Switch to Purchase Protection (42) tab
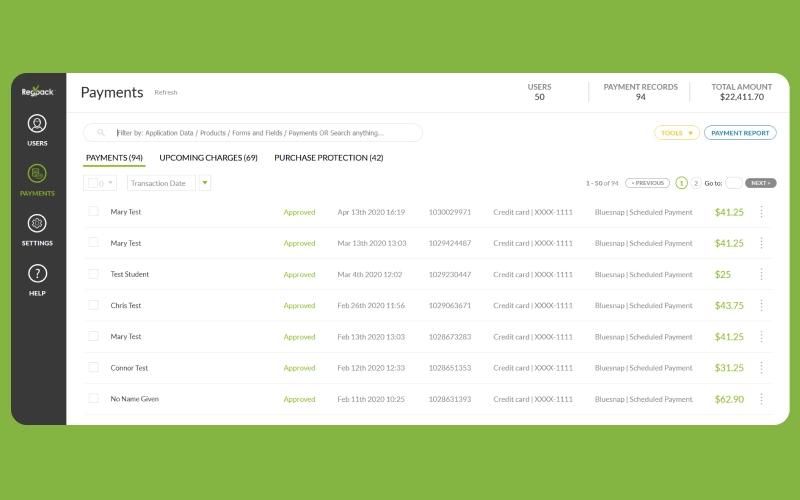 (x=329, y=158)
